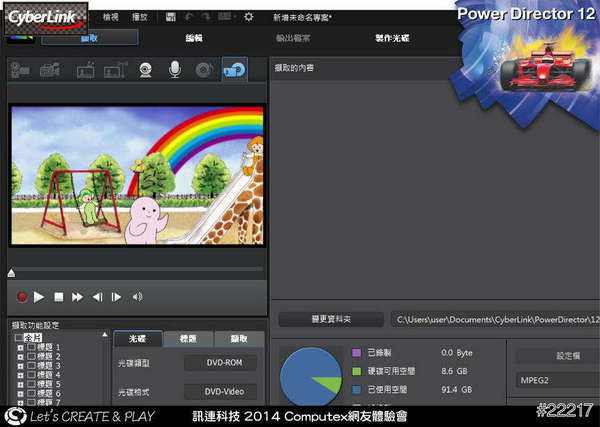Open the MPEG2 format dropdown
Viewport: 600px width, 427px height.
556,381
